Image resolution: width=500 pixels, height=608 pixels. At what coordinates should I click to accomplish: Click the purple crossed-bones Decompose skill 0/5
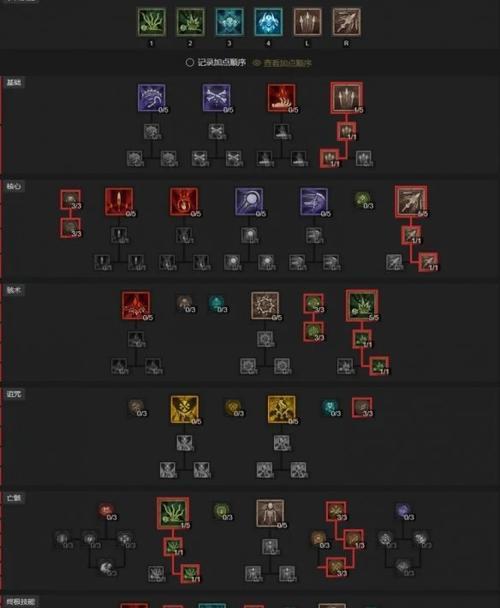pos(216,98)
